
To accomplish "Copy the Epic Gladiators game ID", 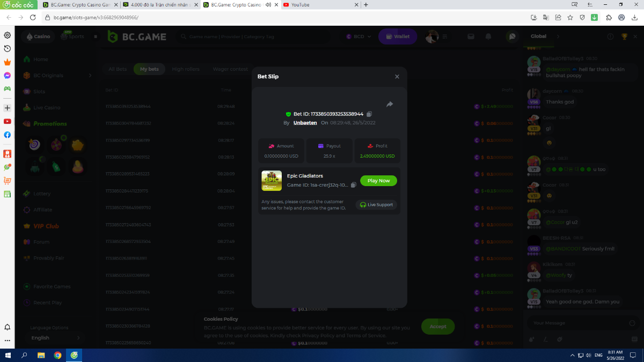I will click(353, 185).
